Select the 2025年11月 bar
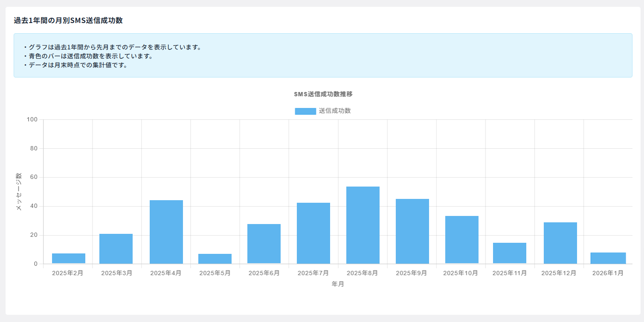This screenshot has height=322, width=644. click(510, 253)
